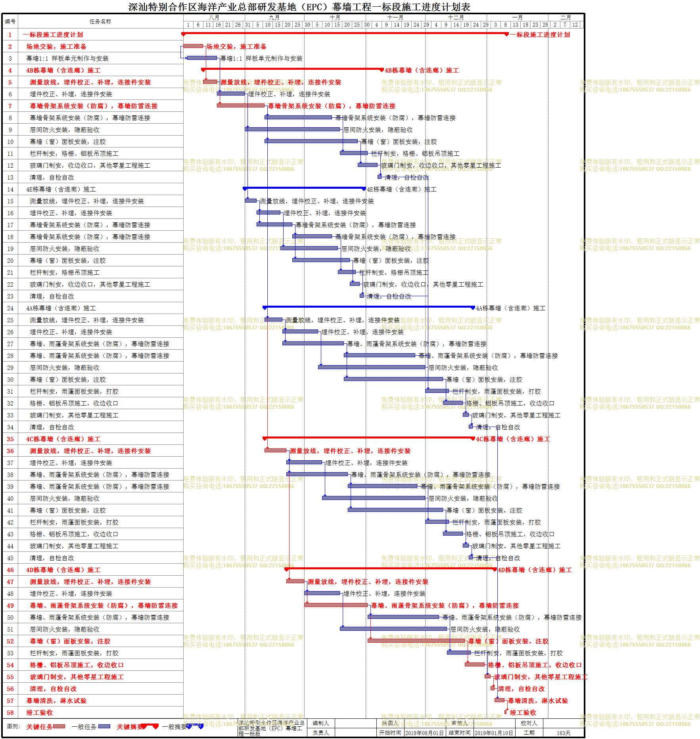
Task: Click row 55 task name 玻璃门制安，其他零星工程施工
Action: 77,677
